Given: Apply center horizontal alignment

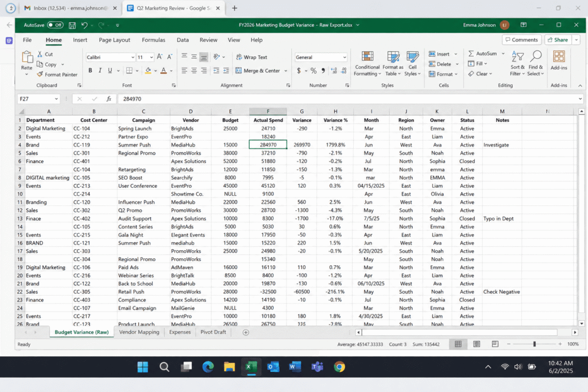Looking at the screenshot, I should pyautogui.click(x=194, y=71).
